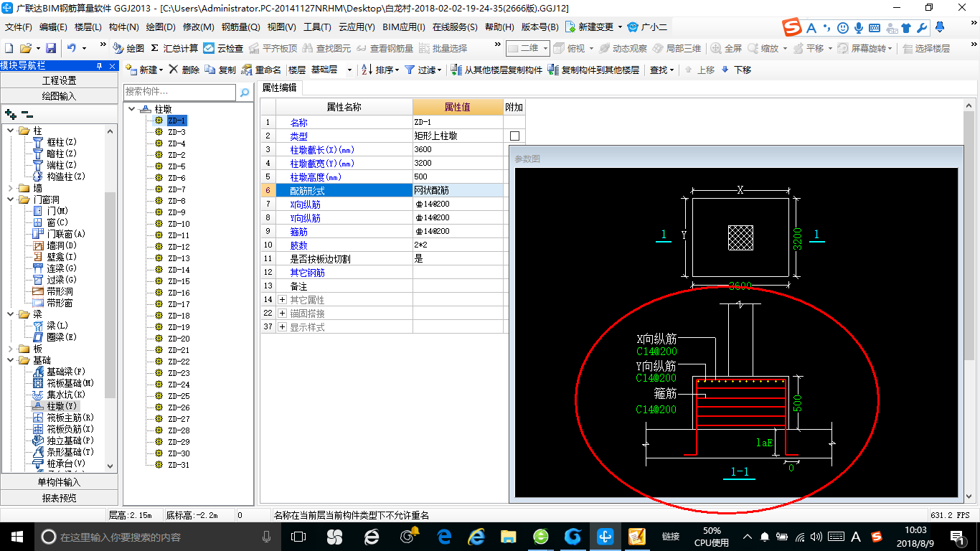Click the new file icon in toolbar
Image resolution: width=980 pixels, height=551 pixels.
pos(9,48)
